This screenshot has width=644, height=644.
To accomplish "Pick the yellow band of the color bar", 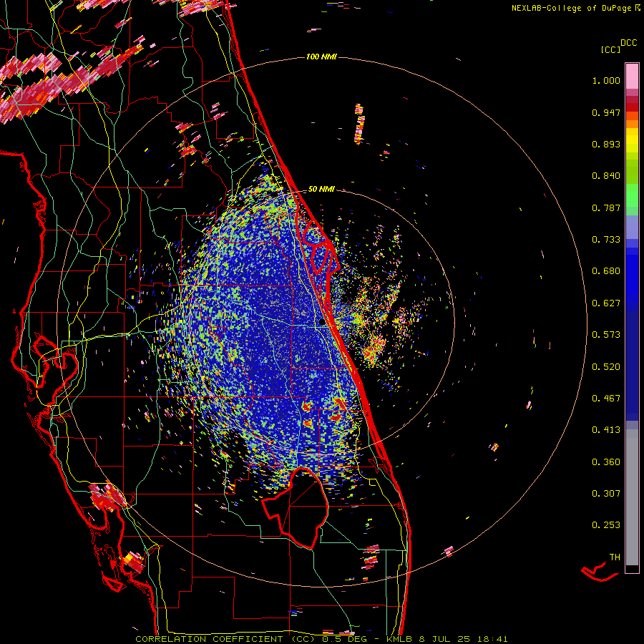I will pos(632,140).
